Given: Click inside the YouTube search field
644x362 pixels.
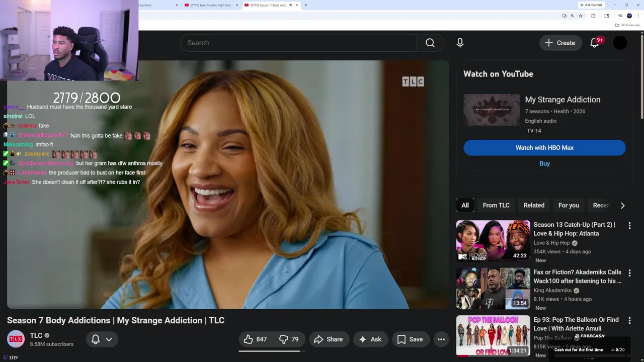Looking at the screenshot, I should (x=298, y=43).
